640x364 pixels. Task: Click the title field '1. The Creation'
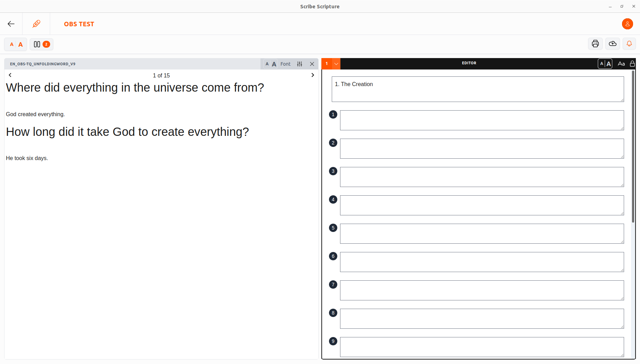tap(478, 89)
